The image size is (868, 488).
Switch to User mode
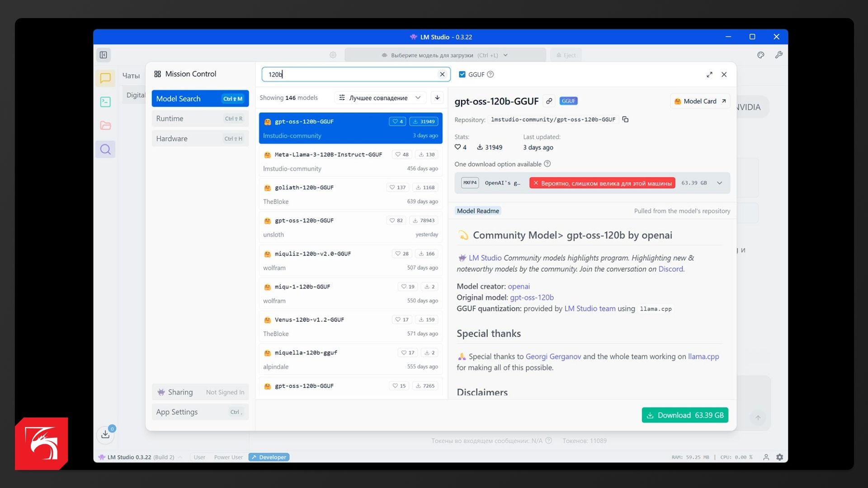199,457
